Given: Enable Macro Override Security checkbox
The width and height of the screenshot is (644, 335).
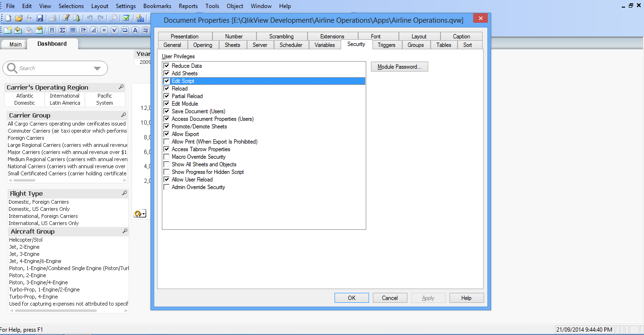Looking at the screenshot, I should pyautogui.click(x=167, y=157).
